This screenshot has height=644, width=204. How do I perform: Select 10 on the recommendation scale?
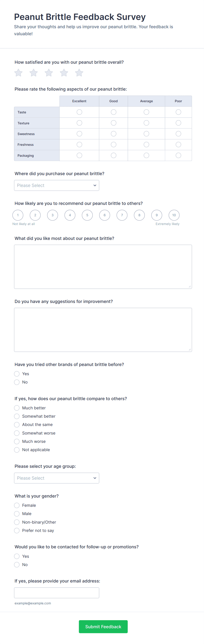174,215
